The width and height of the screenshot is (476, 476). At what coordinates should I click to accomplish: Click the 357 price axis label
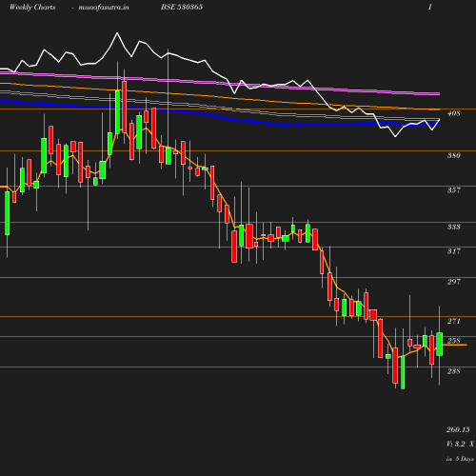click(453, 190)
